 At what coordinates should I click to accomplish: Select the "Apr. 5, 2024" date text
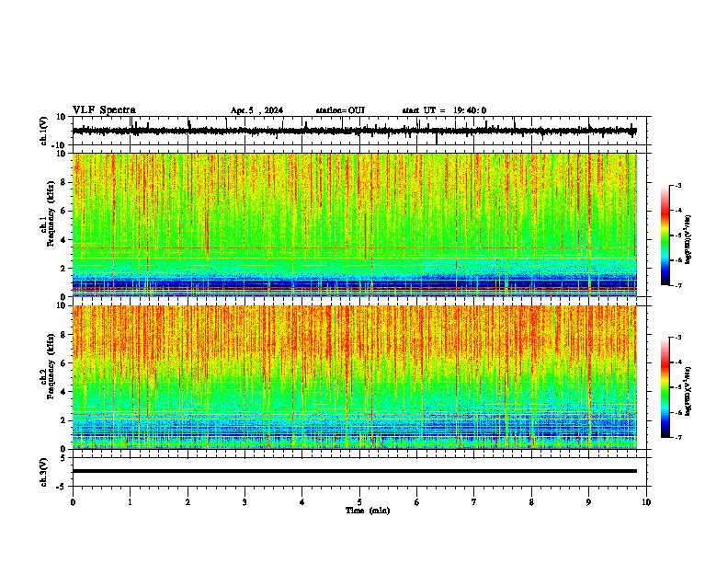(x=256, y=110)
